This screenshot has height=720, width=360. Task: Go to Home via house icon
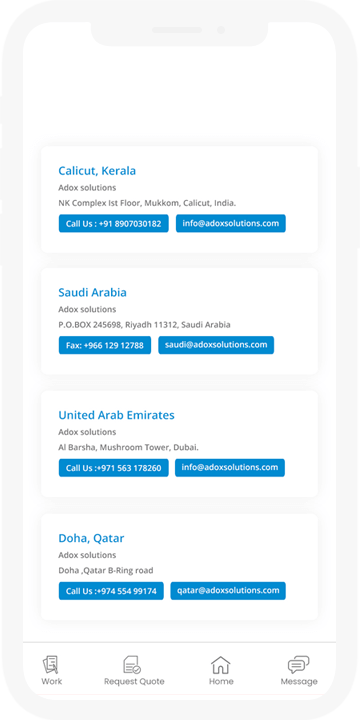(220, 664)
